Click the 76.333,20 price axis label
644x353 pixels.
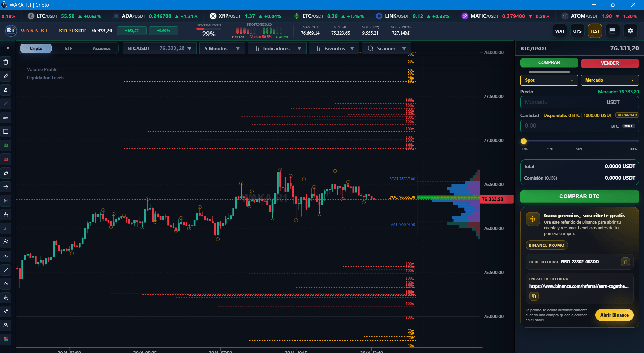(x=496, y=199)
